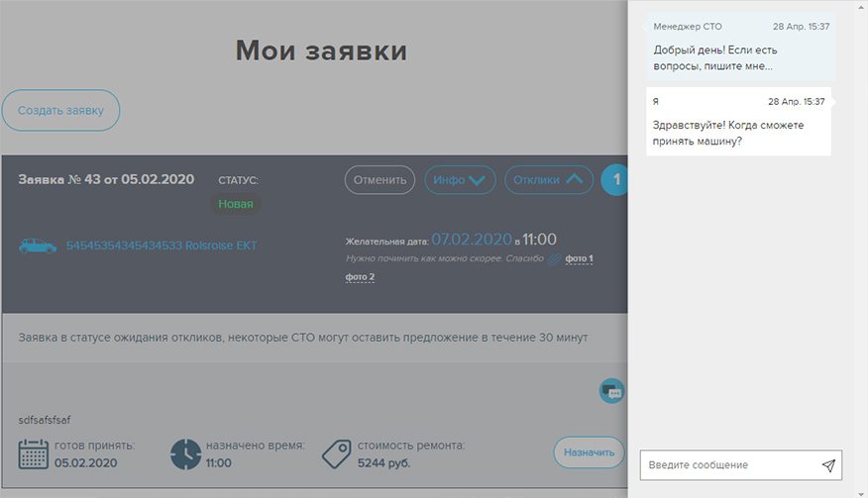The width and height of the screenshot is (868, 498).
Task: Click the 'Мои заявки' page heading
Action: [x=321, y=50]
